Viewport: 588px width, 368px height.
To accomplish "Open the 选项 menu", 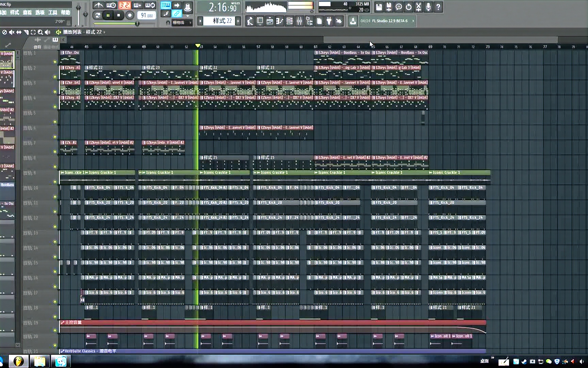I will (x=40, y=12).
